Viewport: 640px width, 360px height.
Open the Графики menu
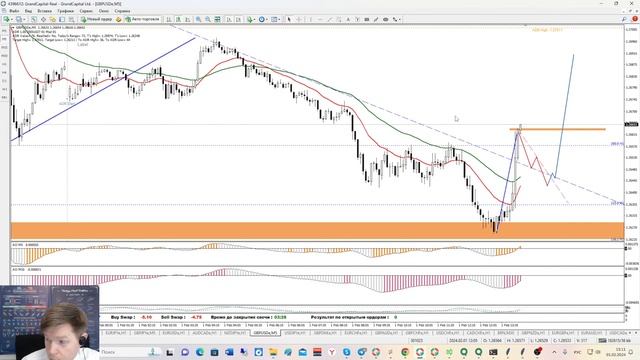[65, 11]
